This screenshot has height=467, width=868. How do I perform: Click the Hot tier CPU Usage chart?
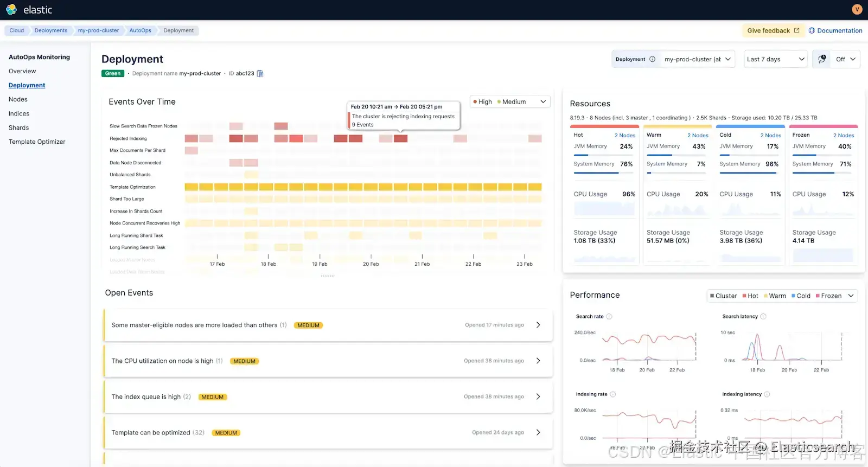pos(604,208)
